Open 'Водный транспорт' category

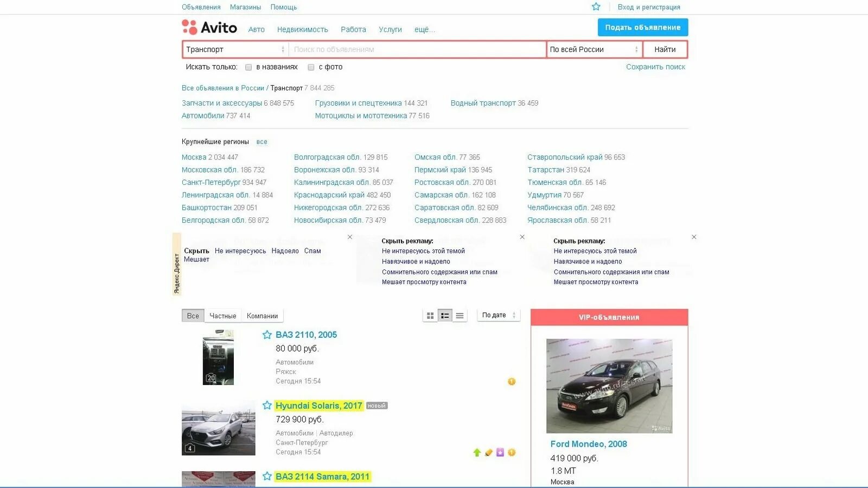coord(483,103)
